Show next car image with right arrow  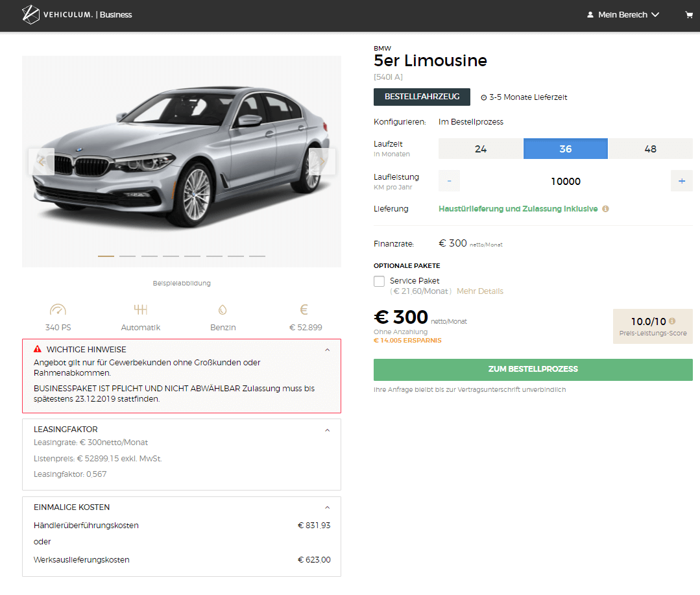point(322,162)
